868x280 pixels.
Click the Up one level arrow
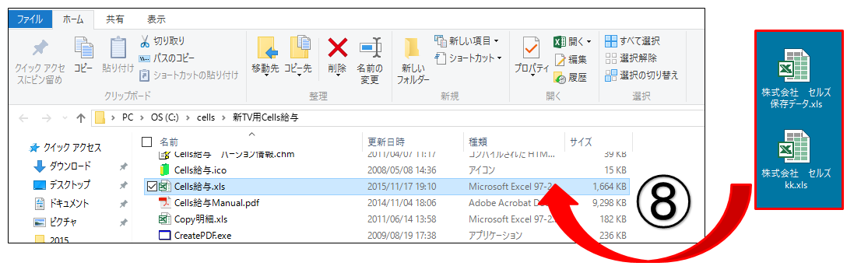tap(81, 118)
